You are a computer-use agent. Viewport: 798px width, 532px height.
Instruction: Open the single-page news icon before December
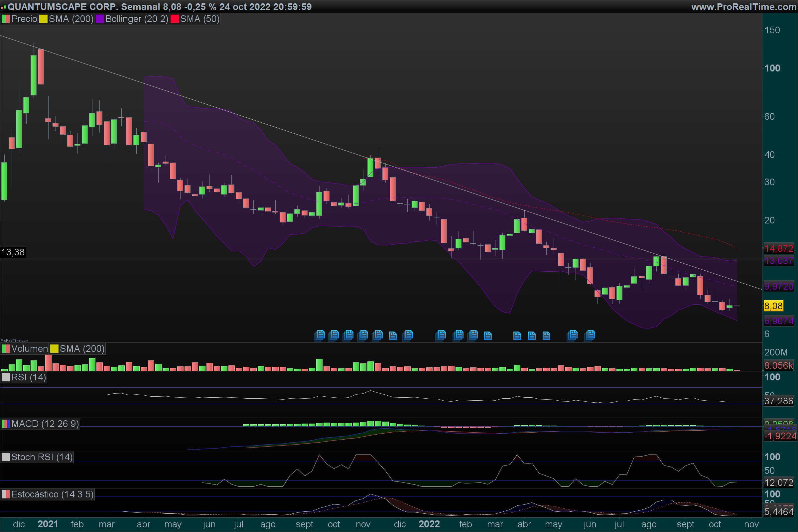click(x=393, y=335)
